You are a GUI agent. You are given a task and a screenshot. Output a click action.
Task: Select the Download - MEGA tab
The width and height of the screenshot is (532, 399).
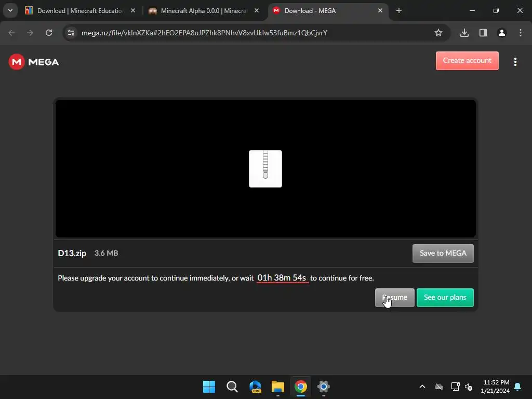coord(327,10)
